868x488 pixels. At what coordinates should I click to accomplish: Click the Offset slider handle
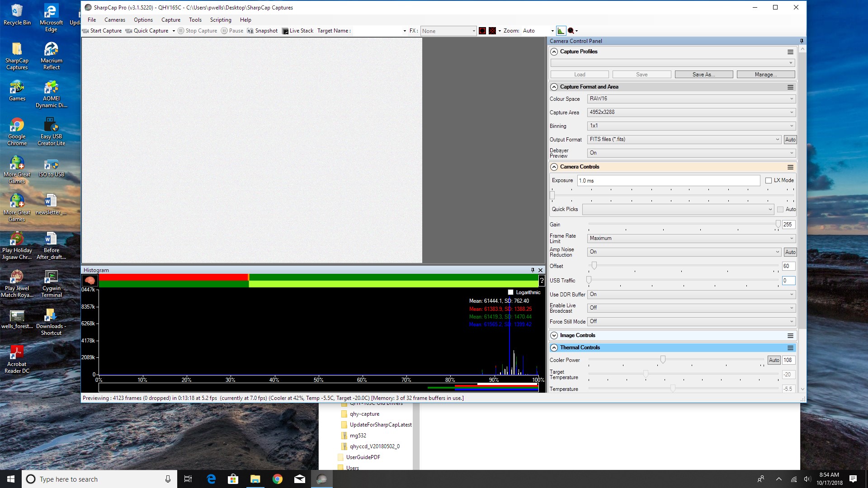tap(594, 266)
